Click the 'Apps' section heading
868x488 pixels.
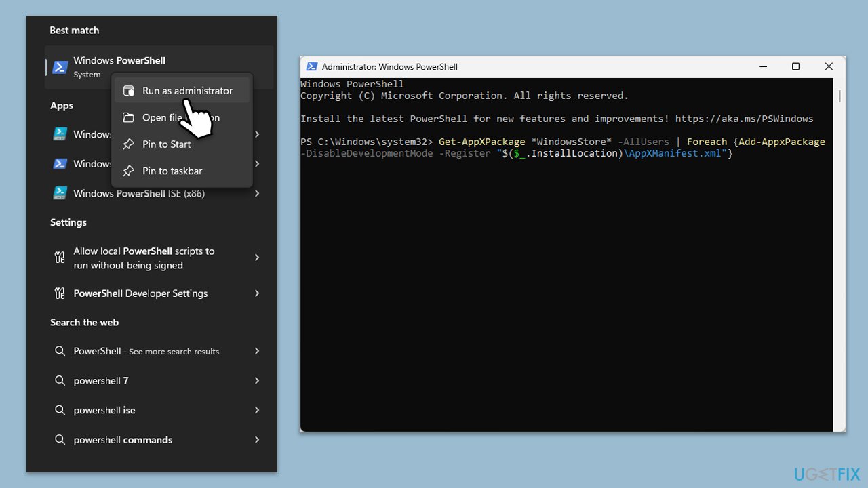coord(62,106)
